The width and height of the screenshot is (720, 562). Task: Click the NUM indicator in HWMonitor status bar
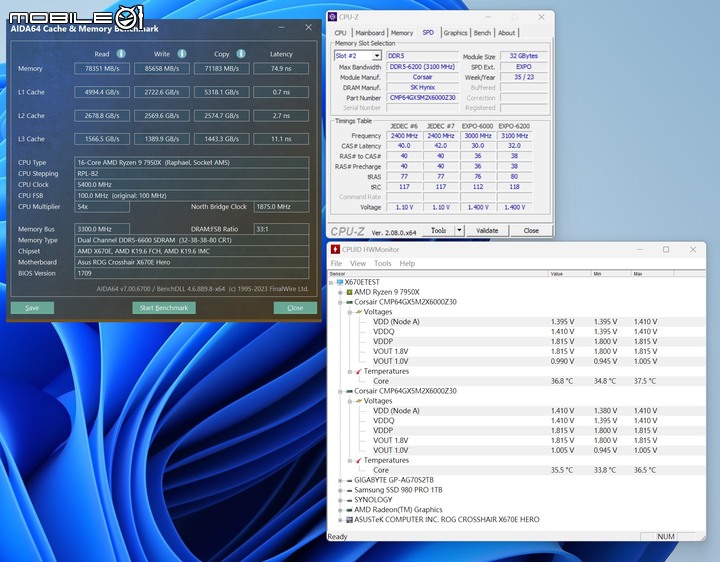[665, 536]
